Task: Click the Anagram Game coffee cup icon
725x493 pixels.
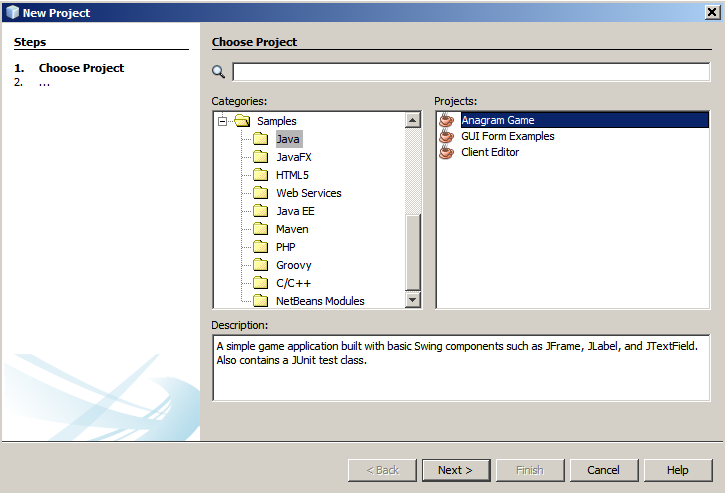Action: (446, 120)
